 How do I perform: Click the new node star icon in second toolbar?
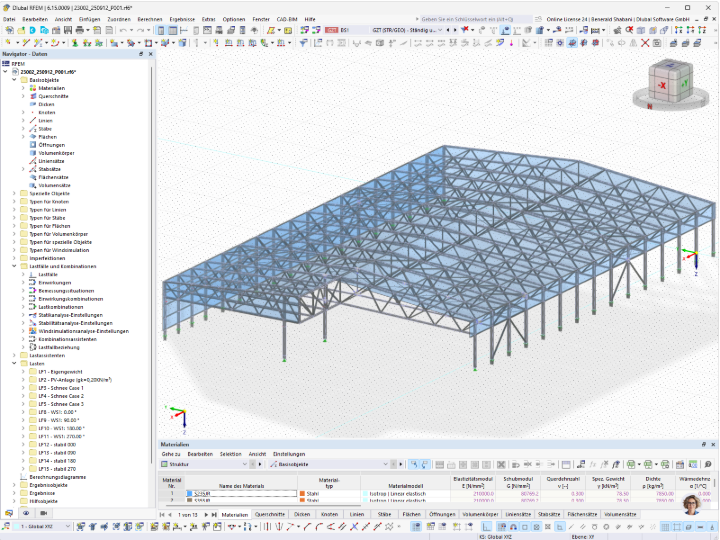8,43
